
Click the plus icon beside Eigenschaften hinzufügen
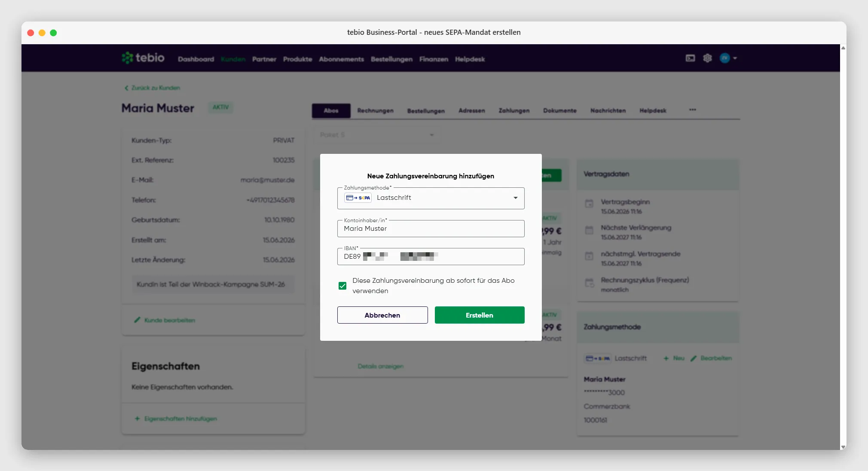point(137,419)
